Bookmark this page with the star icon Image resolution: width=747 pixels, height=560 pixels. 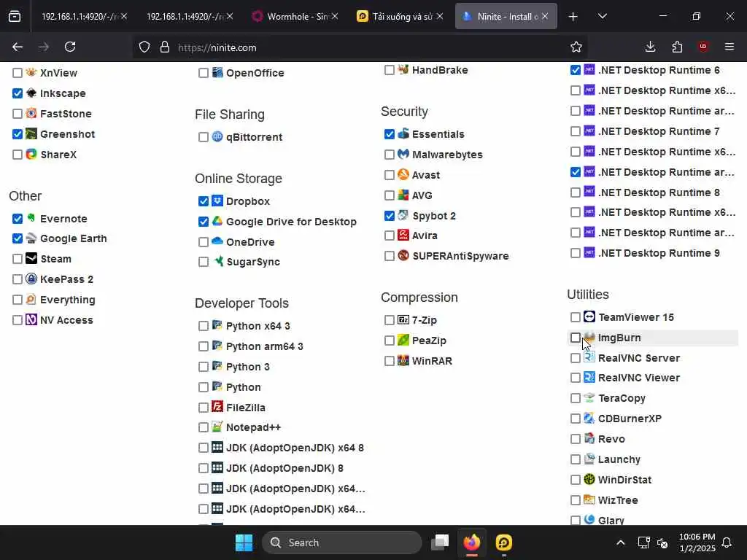click(576, 47)
